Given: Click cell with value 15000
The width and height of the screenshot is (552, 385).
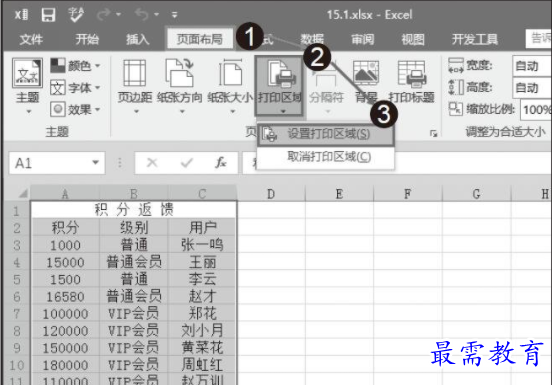Looking at the screenshot, I should (65, 262).
